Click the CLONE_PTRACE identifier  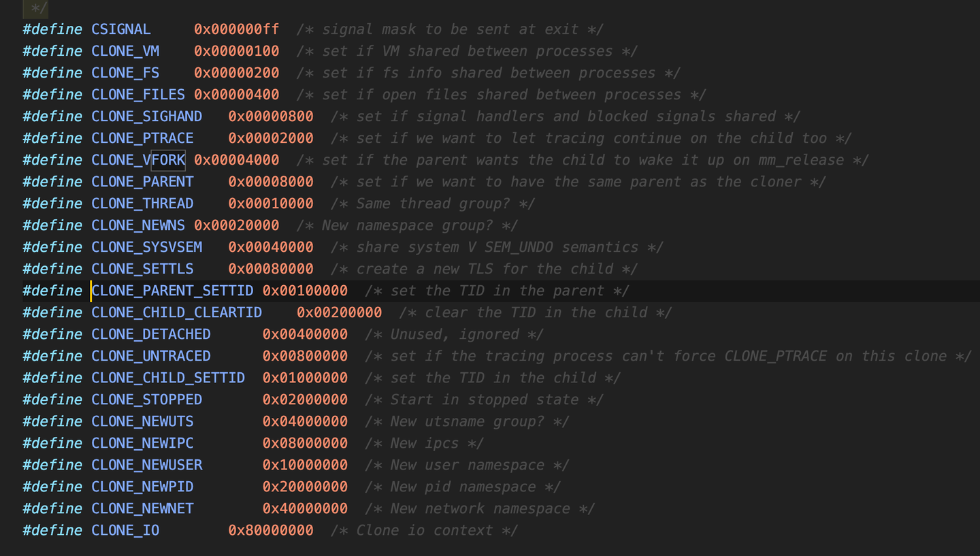[x=142, y=138]
